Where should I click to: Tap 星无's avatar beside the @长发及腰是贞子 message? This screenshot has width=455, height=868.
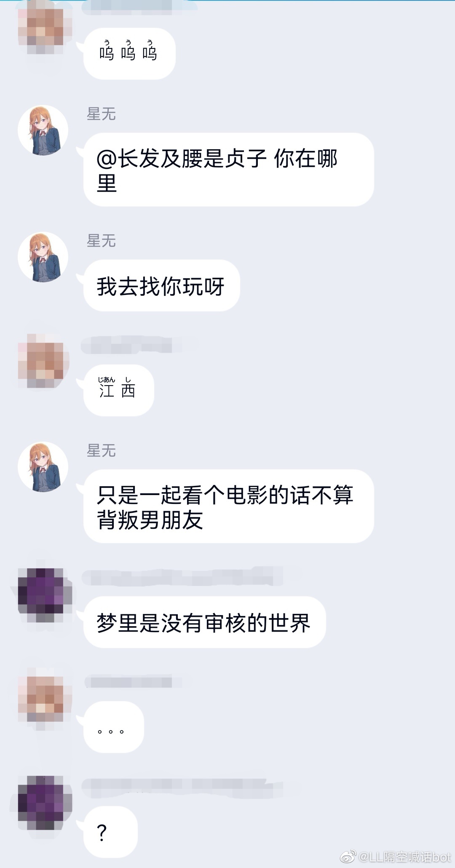(x=43, y=130)
